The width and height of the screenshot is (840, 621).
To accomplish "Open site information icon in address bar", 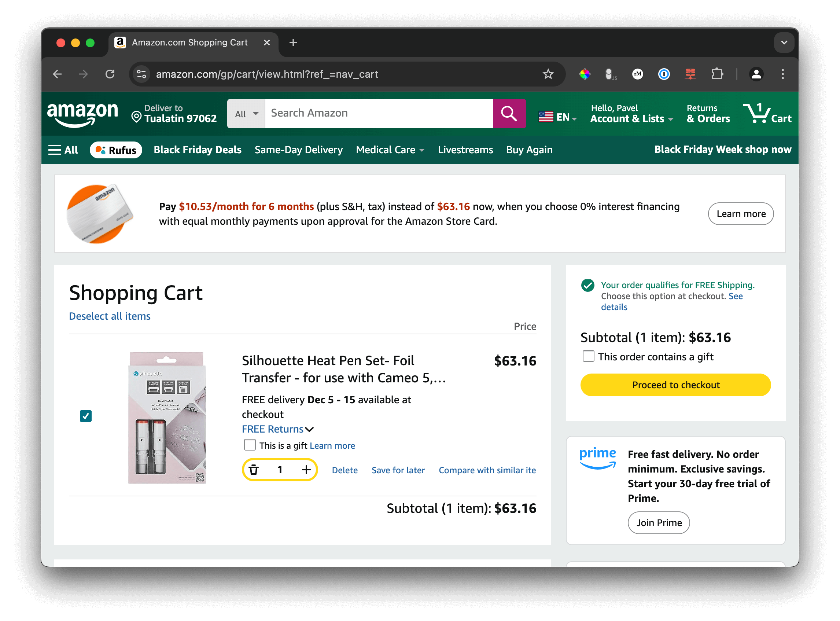I will click(x=141, y=74).
